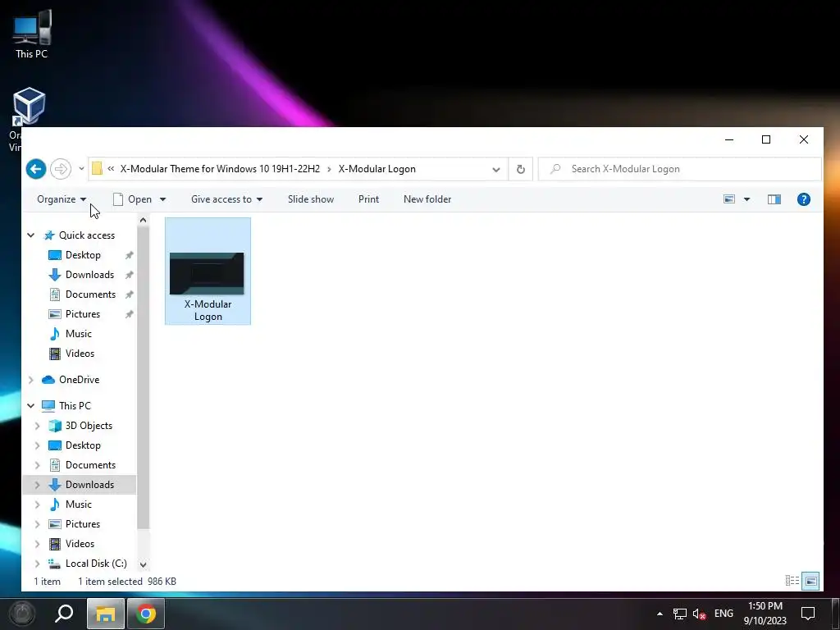Start a Slide show

coord(311,199)
